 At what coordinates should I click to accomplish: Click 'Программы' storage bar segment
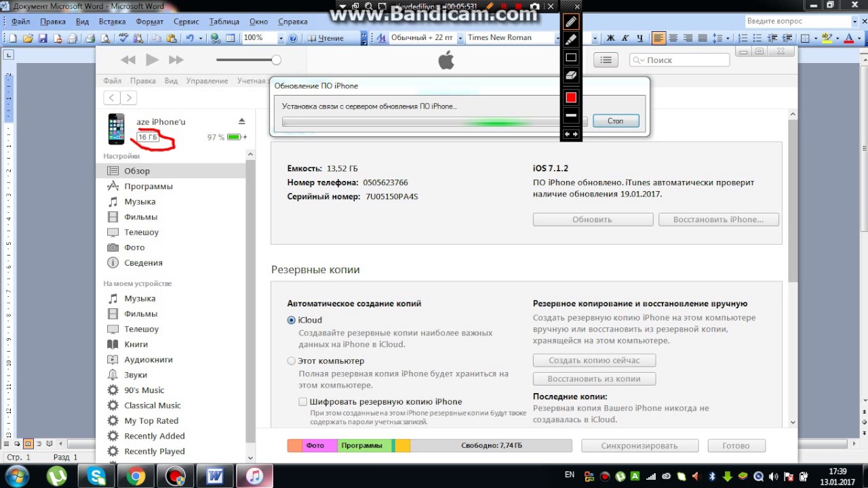click(x=364, y=445)
